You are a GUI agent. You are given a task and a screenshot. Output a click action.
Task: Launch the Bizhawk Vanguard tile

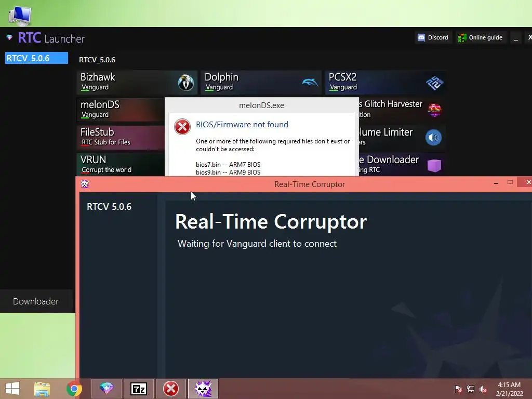point(137,82)
